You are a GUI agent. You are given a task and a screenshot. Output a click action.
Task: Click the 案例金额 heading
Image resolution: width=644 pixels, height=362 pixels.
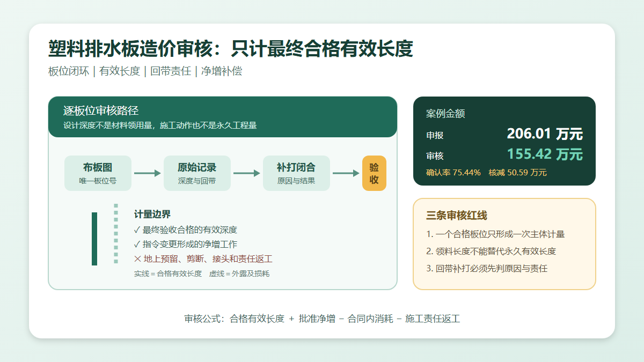pyautogui.click(x=445, y=114)
